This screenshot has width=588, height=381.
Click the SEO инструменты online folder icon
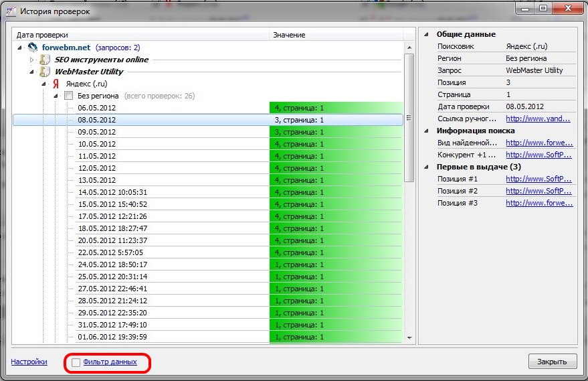(x=44, y=60)
